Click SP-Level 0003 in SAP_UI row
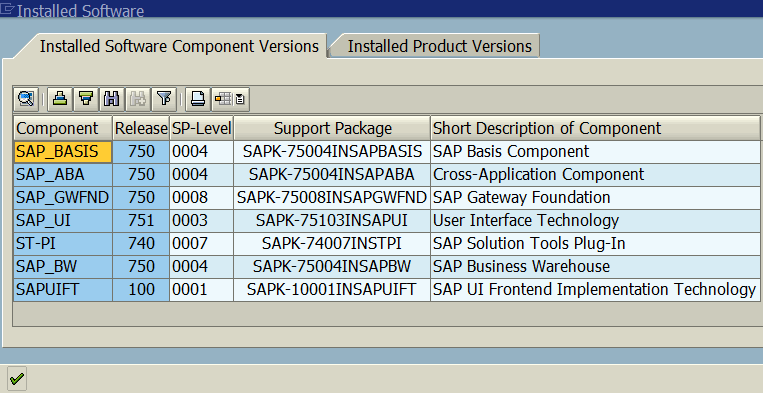The image size is (763, 393). point(201,220)
